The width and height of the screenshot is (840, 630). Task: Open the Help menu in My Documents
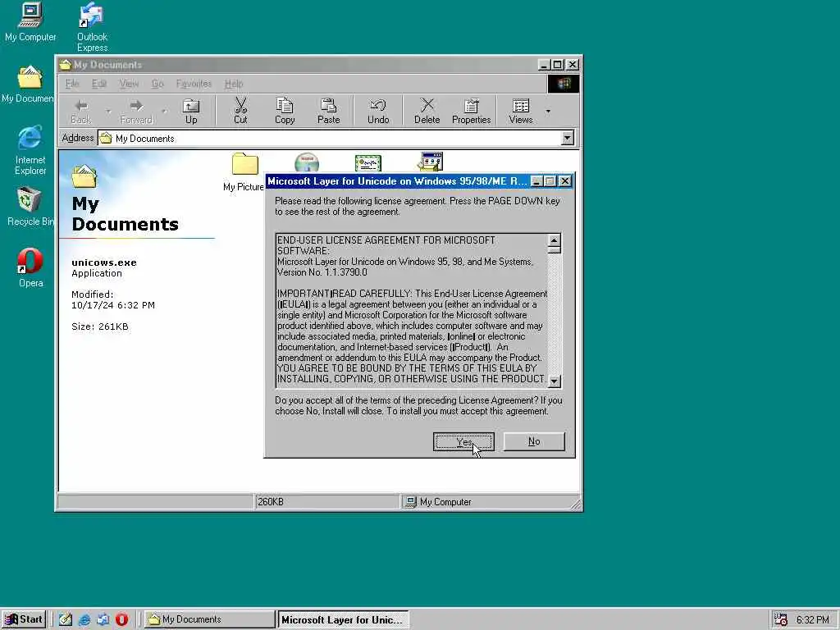point(234,84)
